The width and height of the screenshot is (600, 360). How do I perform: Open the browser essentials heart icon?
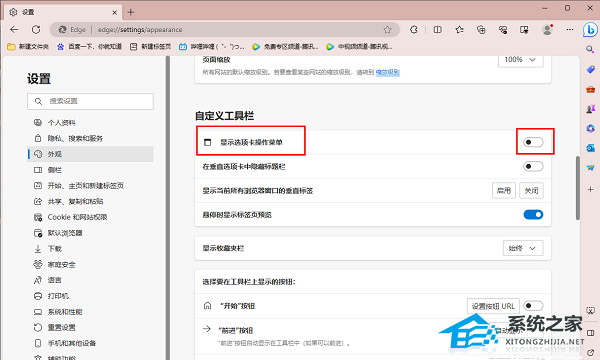coord(503,29)
